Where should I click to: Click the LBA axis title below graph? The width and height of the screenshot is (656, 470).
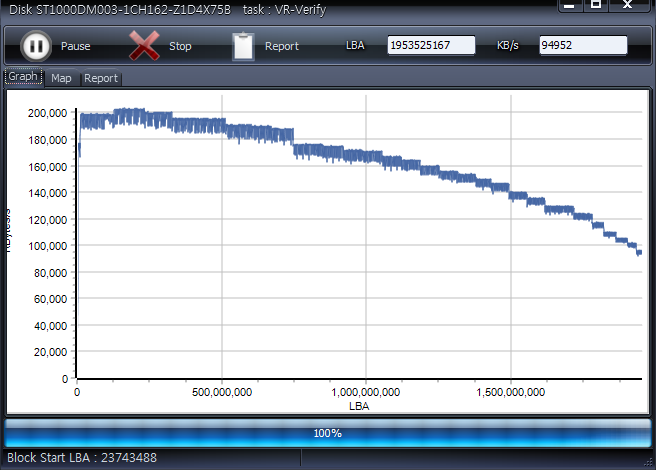pos(359,406)
